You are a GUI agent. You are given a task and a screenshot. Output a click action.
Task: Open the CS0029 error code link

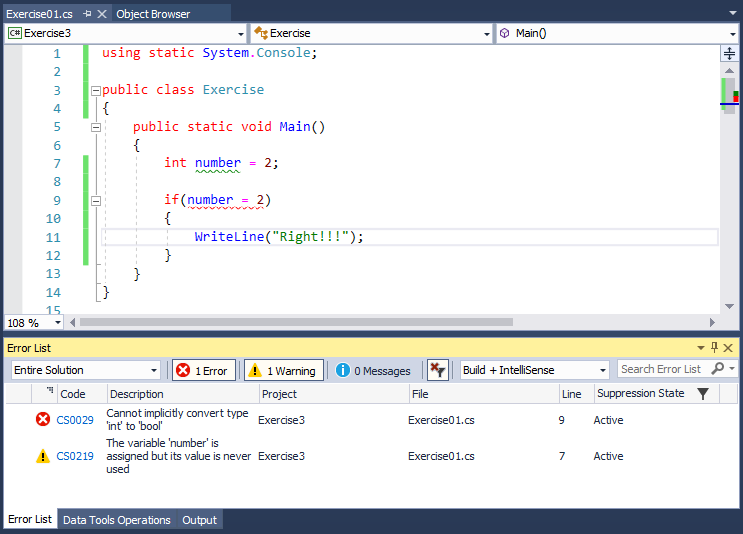point(75,420)
